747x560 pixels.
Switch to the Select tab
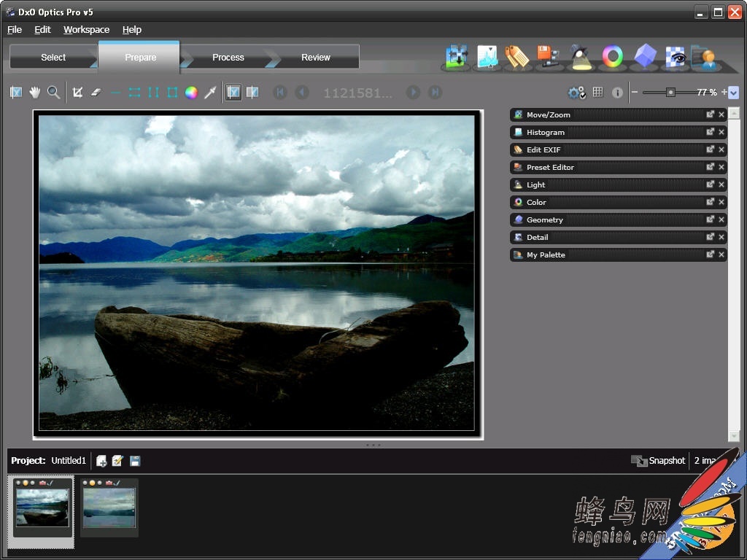coord(53,57)
